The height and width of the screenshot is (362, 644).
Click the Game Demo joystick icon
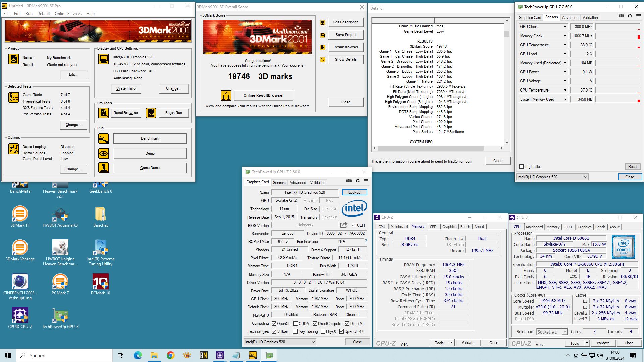coord(104,168)
